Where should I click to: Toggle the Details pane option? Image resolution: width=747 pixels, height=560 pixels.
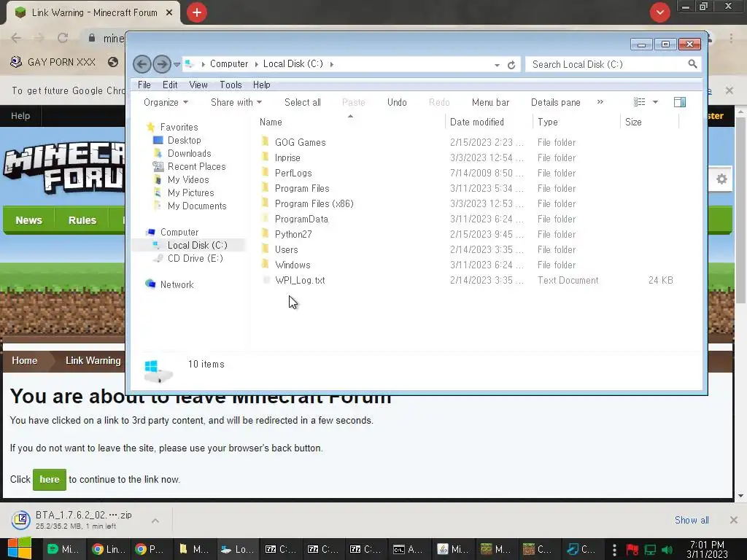(x=555, y=102)
